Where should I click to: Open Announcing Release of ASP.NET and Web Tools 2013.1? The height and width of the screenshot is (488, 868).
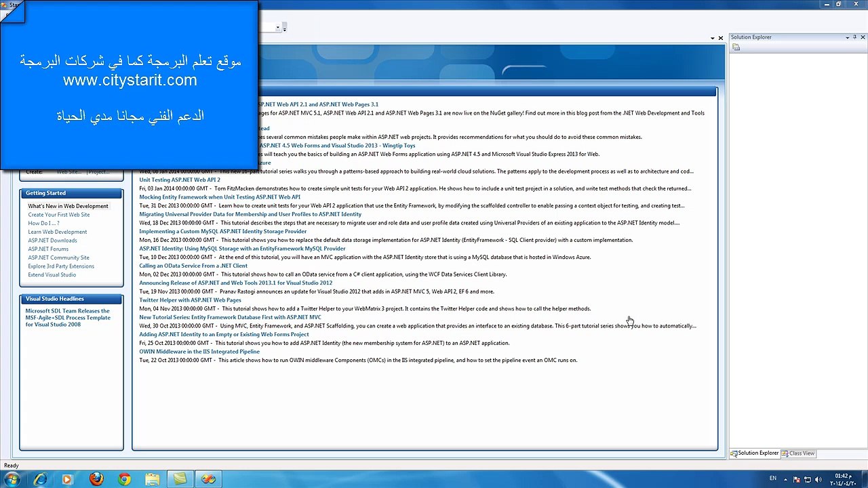pos(236,283)
